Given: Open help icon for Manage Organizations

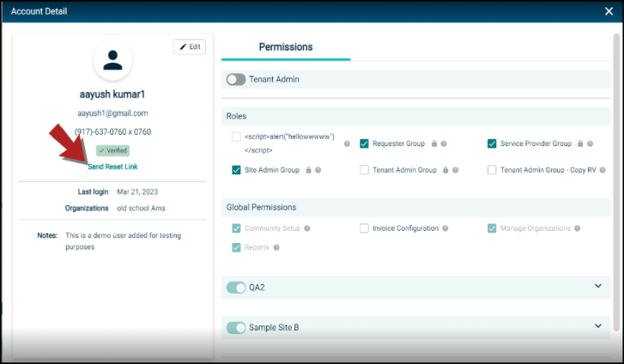Looking at the screenshot, I should [x=578, y=228].
